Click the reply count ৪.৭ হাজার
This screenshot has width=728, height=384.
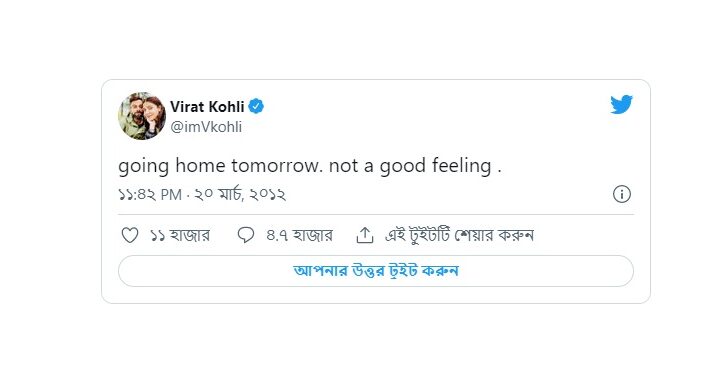(299, 235)
